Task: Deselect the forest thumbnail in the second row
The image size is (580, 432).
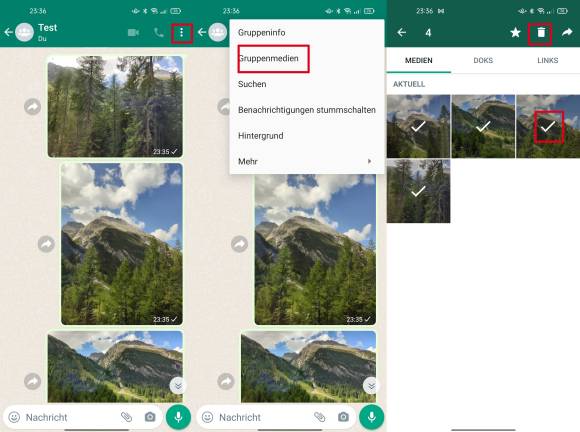Action: click(418, 191)
